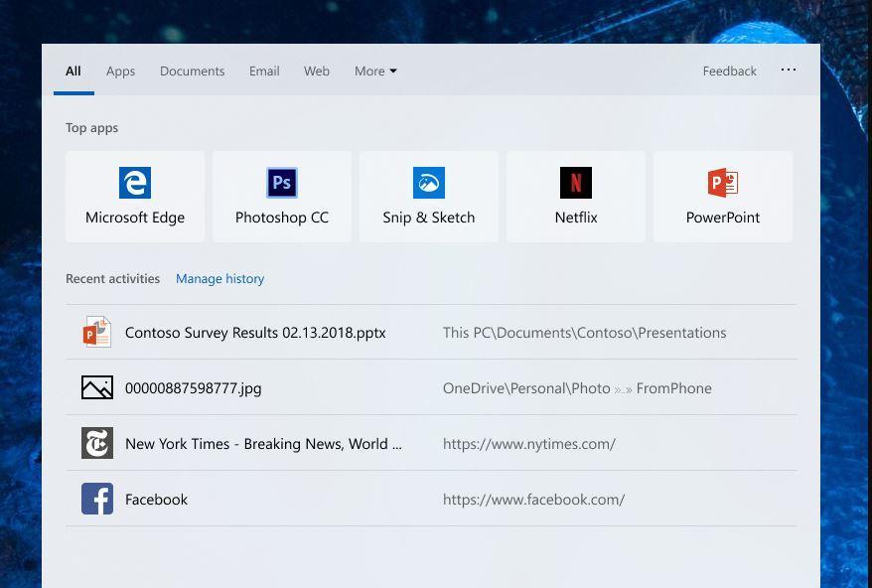Screen dimensions: 872x588
Task: Click the Facebook logo icon
Action: click(97, 500)
